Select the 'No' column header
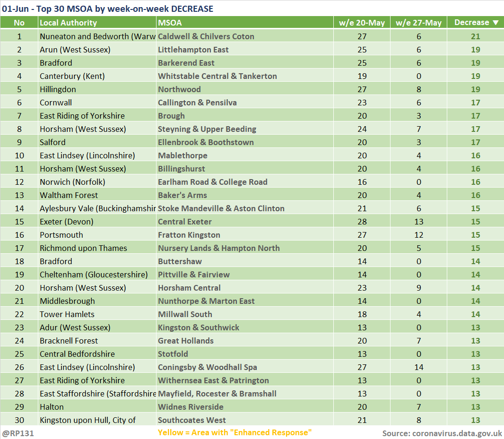The width and height of the screenshot is (504, 439). (x=19, y=23)
